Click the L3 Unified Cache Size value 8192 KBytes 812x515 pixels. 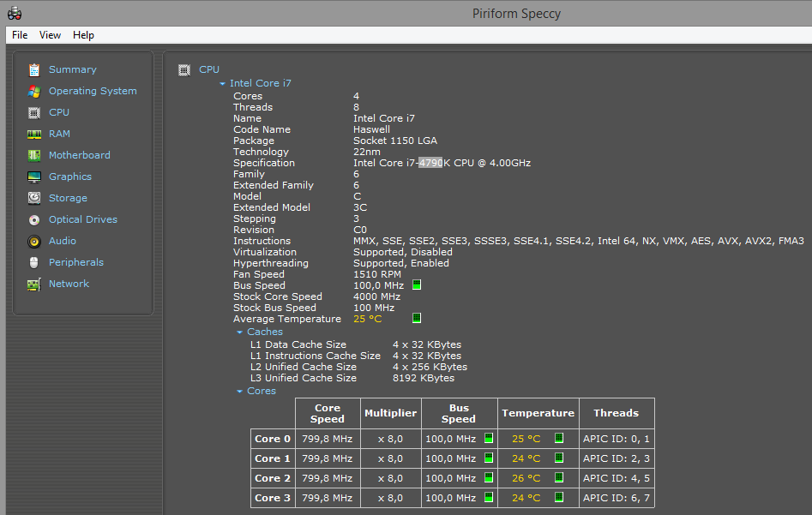[x=424, y=378]
